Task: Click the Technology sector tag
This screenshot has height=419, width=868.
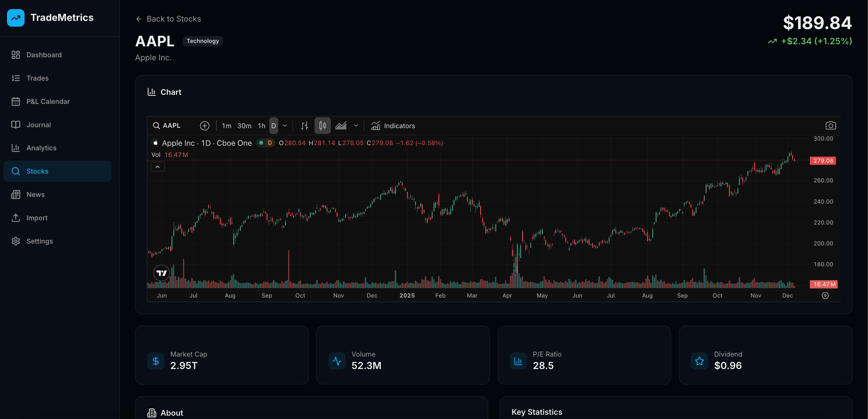Action: pos(203,41)
